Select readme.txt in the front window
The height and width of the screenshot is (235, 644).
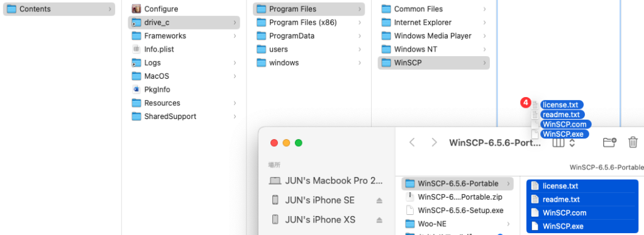tap(582, 200)
